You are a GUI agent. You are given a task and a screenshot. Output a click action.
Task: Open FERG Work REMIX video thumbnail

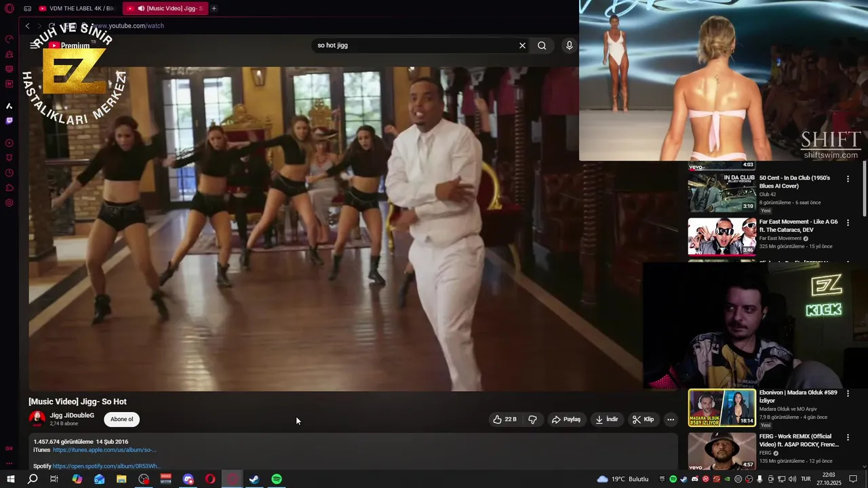pyautogui.click(x=722, y=451)
